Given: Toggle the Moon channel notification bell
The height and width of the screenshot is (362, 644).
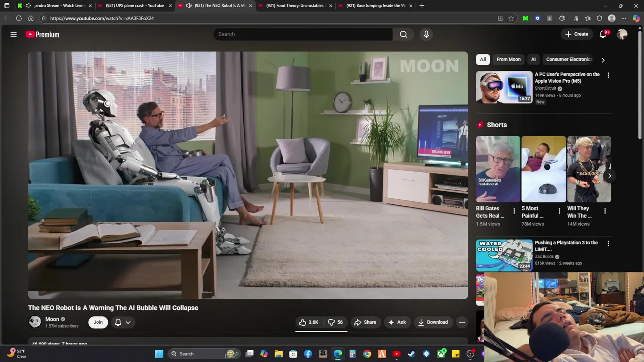Looking at the screenshot, I should coord(118,322).
